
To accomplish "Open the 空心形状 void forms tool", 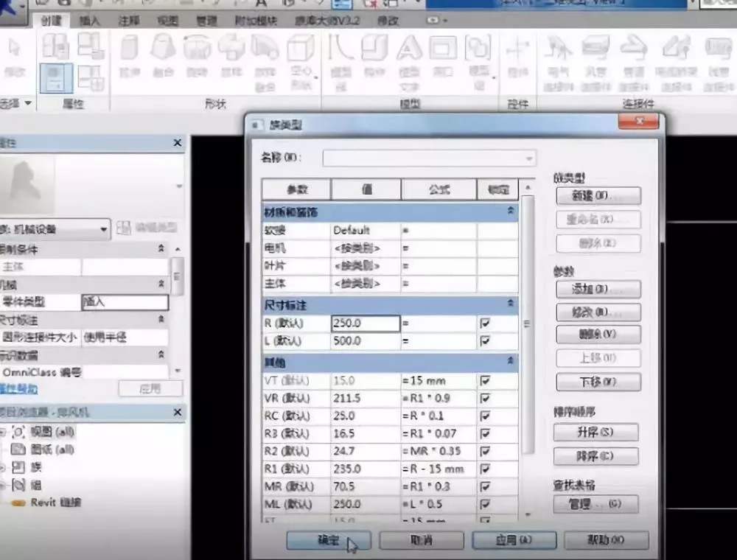I will click(x=301, y=63).
